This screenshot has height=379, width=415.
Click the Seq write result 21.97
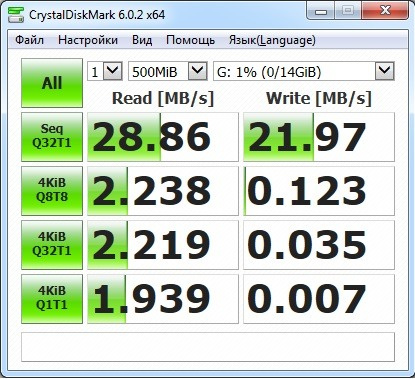pyautogui.click(x=319, y=137)
